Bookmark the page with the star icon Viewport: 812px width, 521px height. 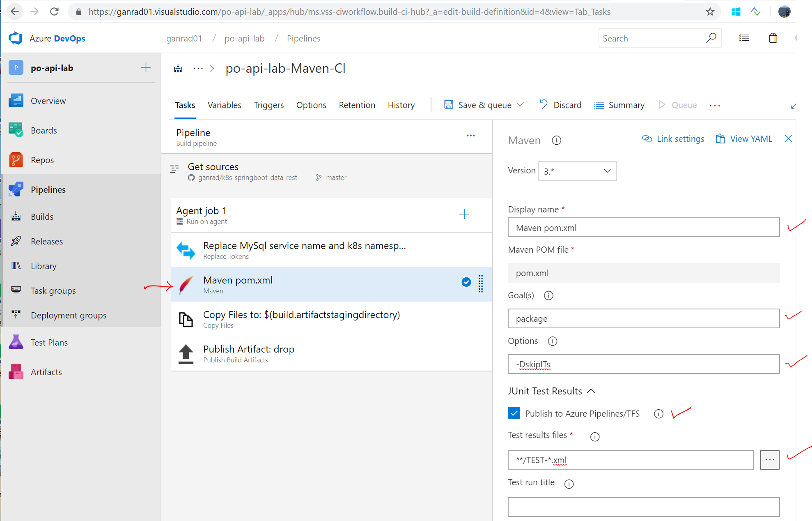(710, 12)
